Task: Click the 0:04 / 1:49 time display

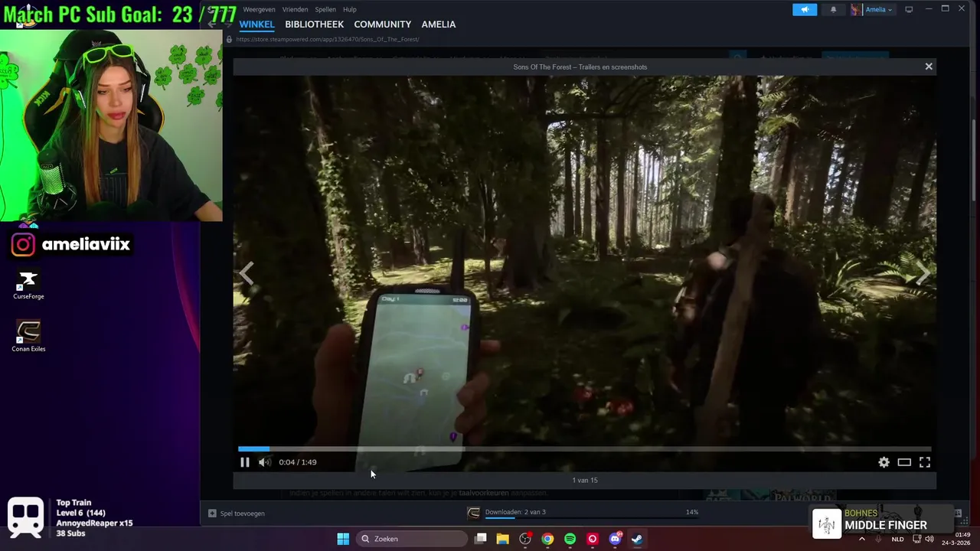Action: coord(298,462)
